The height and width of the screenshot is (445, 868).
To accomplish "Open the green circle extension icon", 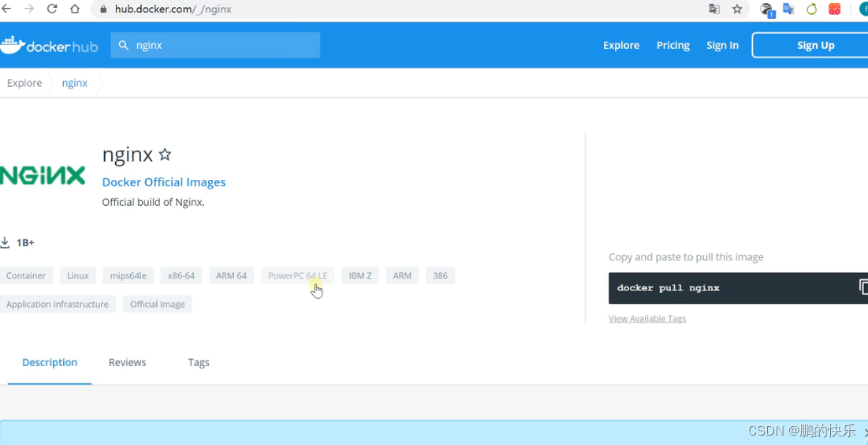I will [811, 9].
